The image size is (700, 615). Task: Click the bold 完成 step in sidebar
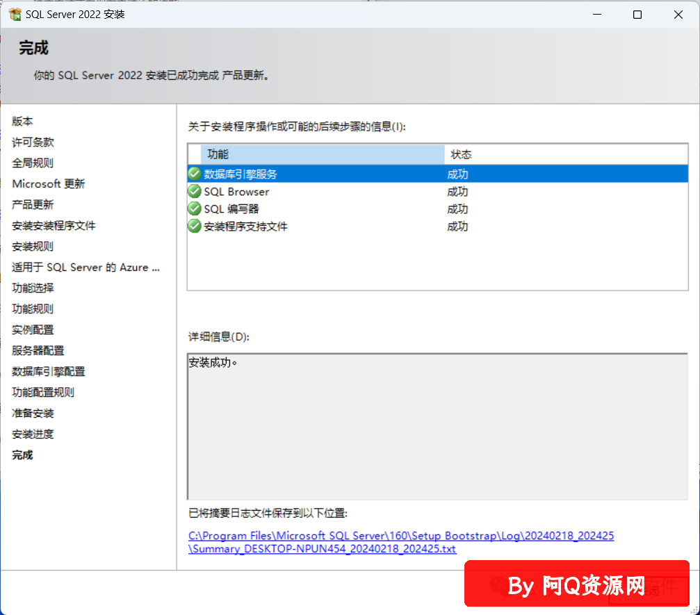[22, 454]
